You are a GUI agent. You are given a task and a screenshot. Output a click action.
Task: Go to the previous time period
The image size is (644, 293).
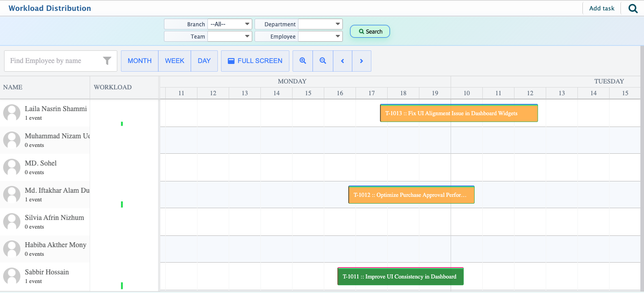tap(343, 61)
